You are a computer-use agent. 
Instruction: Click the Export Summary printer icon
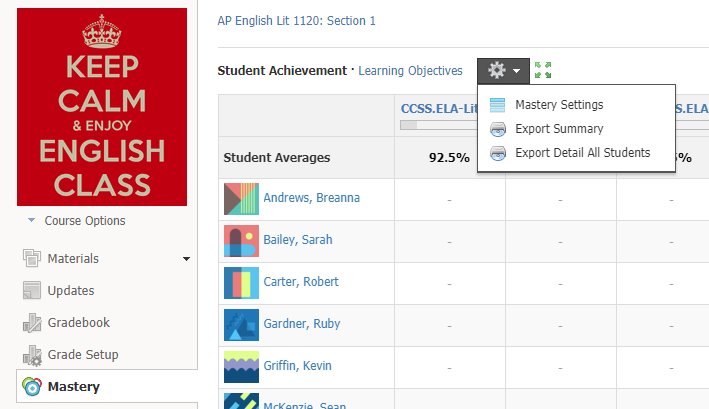click(498, 129)
